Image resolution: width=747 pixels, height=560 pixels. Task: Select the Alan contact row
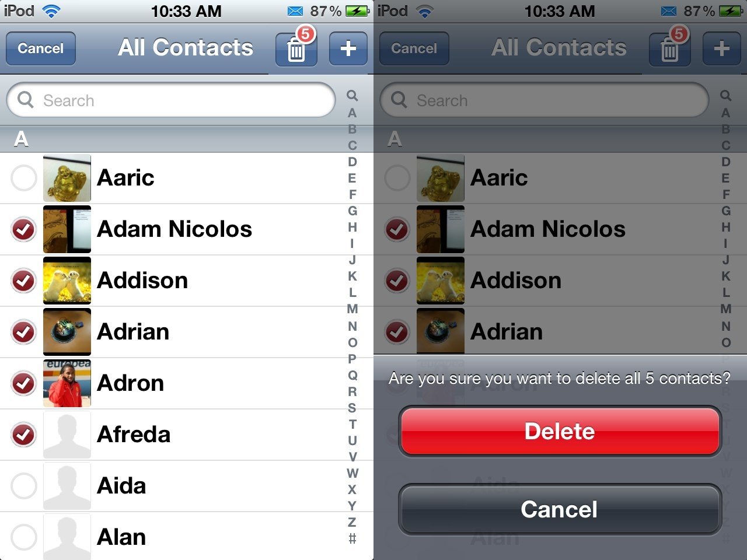172,536
